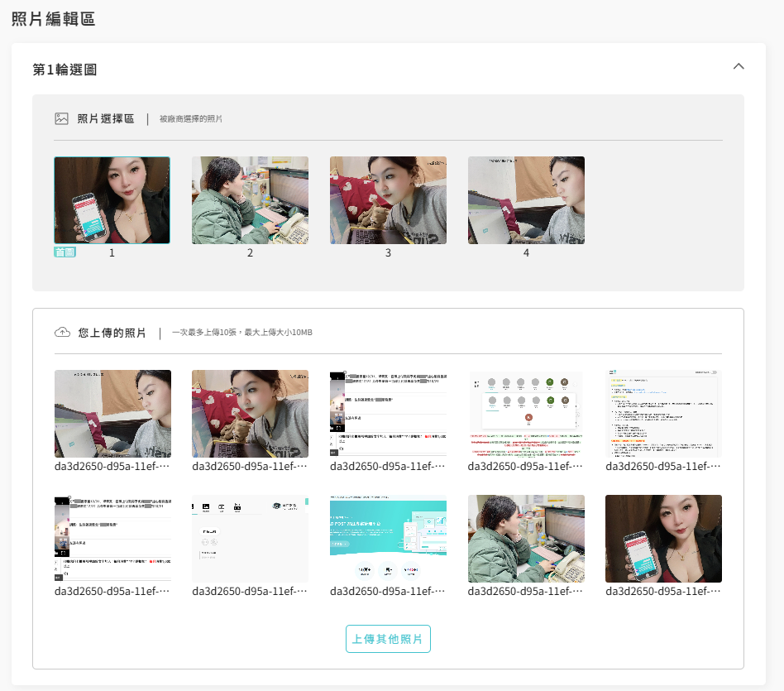Viewport: 784px width, 691px height.
Task: Open uploaded screenshot with toolbar icons
Action: pos(250,539)
